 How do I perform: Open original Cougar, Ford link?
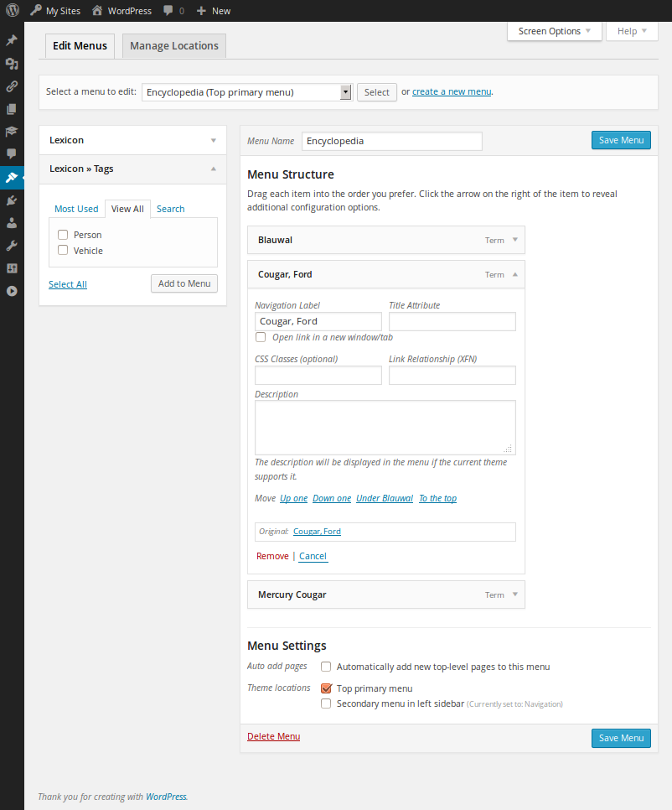coord(317,531)
